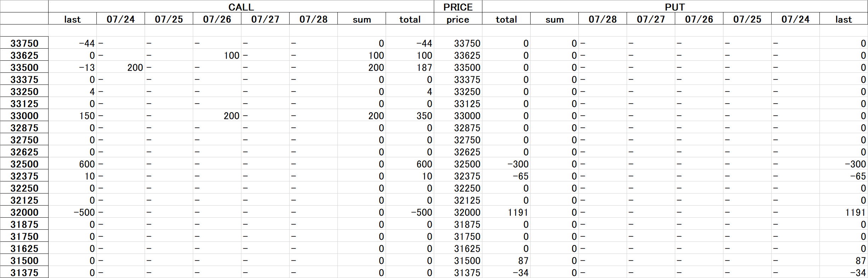Select the bold row label 31375
Screen dimensions: 868x278
[x=24, y=273]
